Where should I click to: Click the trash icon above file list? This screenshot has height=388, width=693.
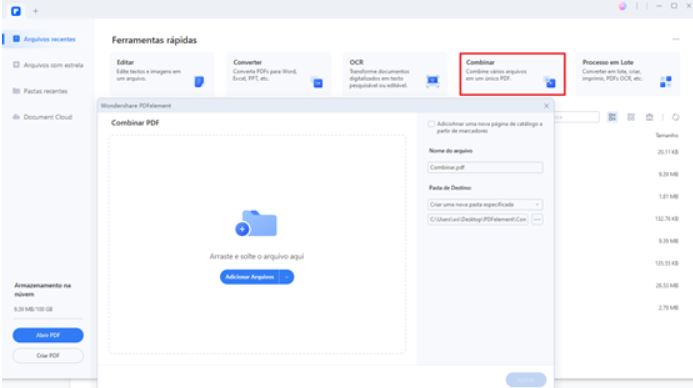tap(649, 117)
